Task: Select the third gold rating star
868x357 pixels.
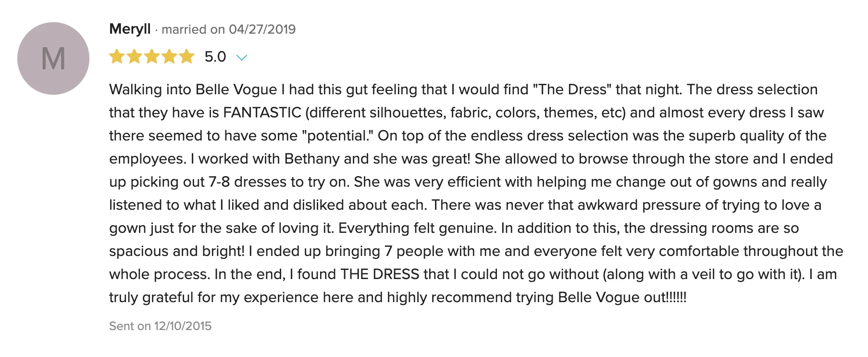Action: [x=152, y=57]
